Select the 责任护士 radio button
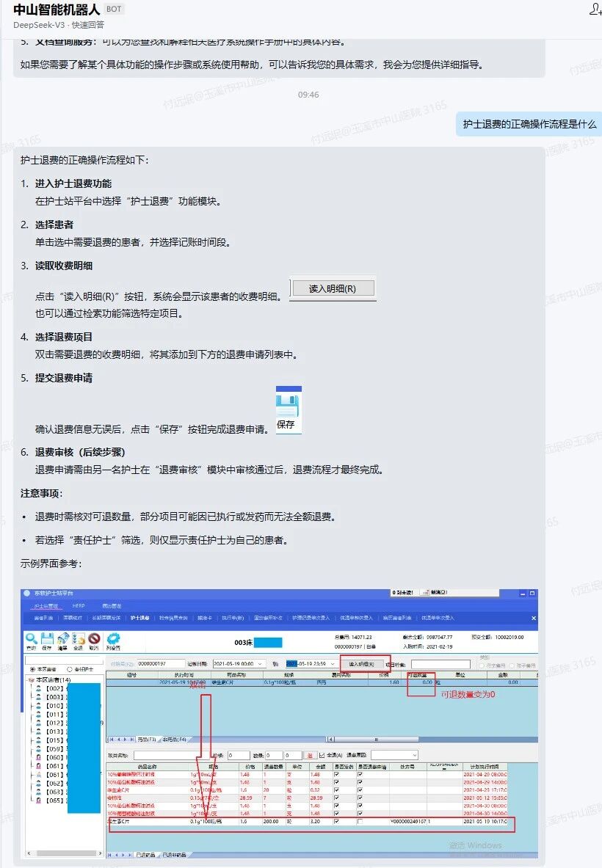Viewport: 602px width, 868px height. 70,669
